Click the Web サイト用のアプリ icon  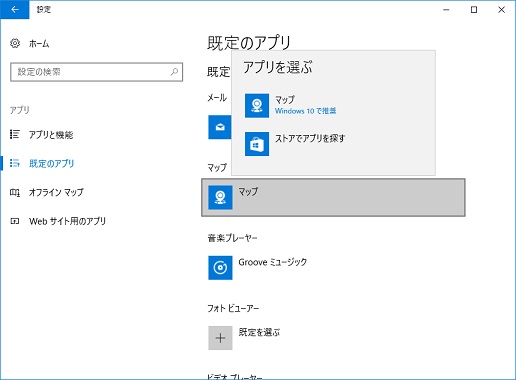[15, 221]
